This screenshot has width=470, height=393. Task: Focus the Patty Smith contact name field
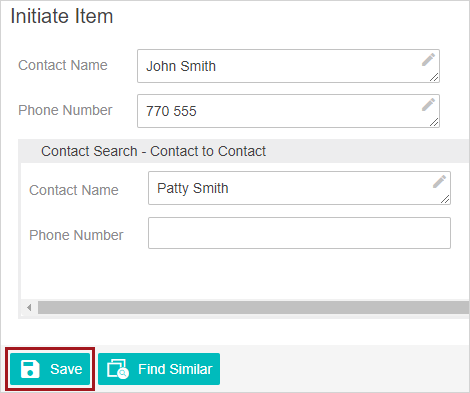[299, 188]
